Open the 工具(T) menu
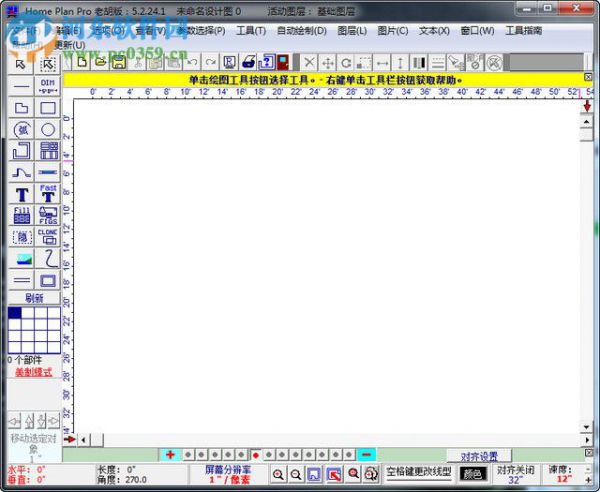The image size is (600, 492). 251,31
